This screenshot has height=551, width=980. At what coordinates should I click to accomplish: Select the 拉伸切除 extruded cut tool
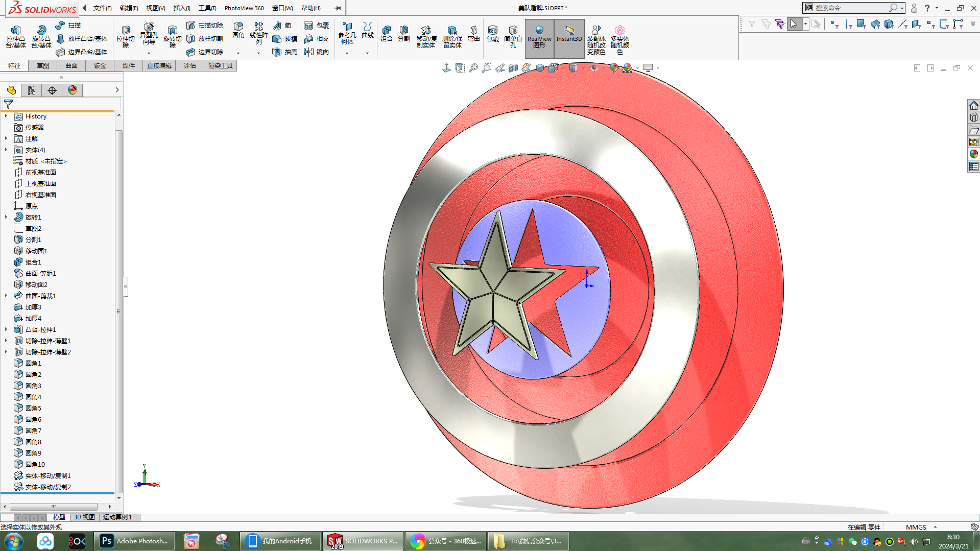pos(125,37)
